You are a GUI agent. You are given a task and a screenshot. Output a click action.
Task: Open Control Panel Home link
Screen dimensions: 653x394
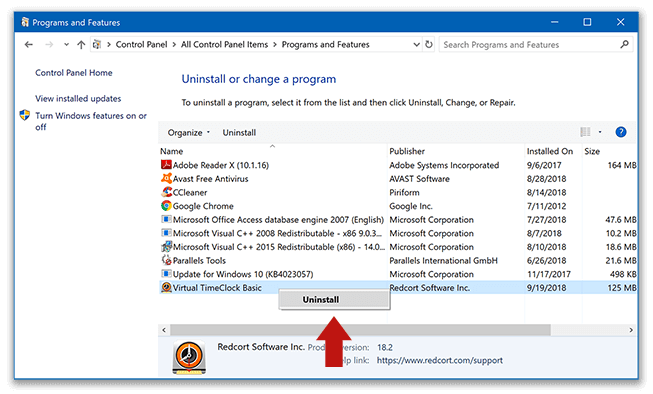coord(74,72)
